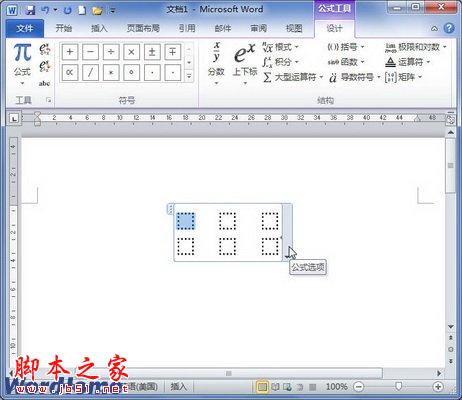Viewport: 462px width, 400px height.
Task: Click the New document icon
Action: [x=82, y=10]
